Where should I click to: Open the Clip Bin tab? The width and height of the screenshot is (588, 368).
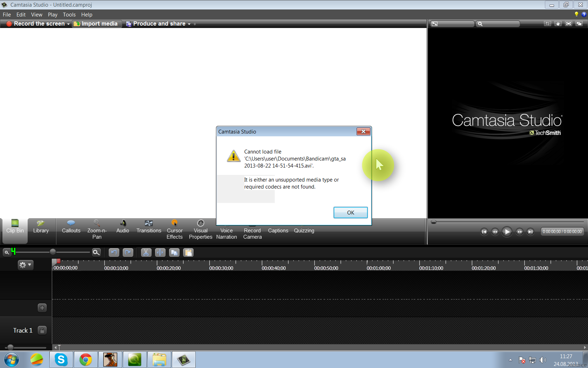(15, 230)
